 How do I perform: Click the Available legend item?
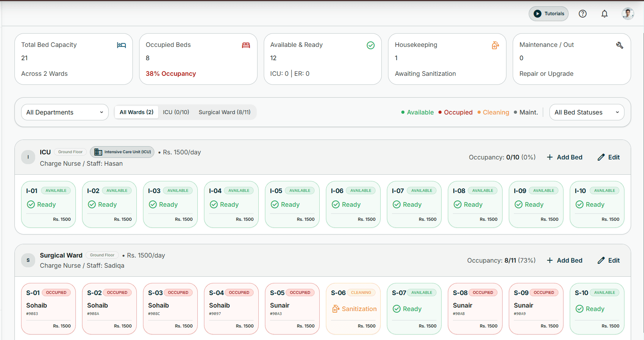pos(417,113)
